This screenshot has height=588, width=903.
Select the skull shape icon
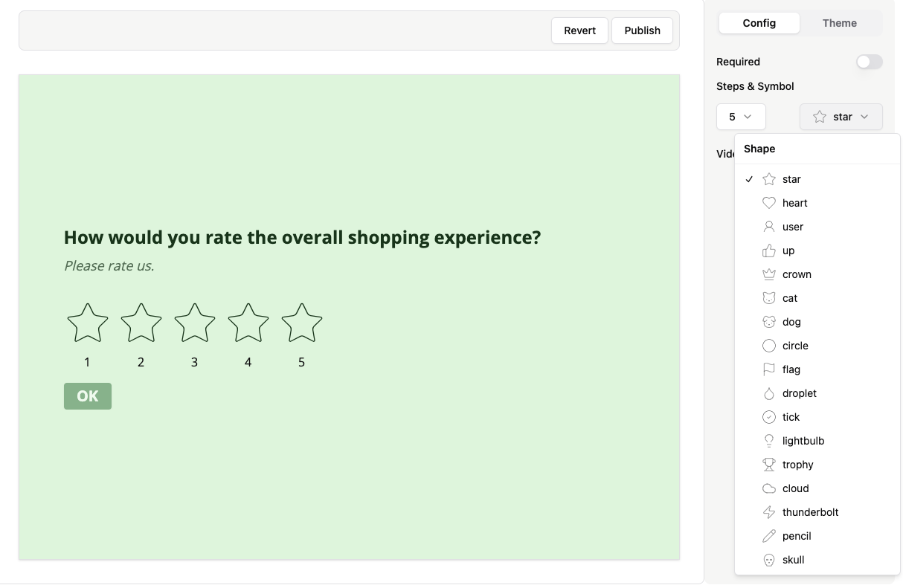point(793,560)
